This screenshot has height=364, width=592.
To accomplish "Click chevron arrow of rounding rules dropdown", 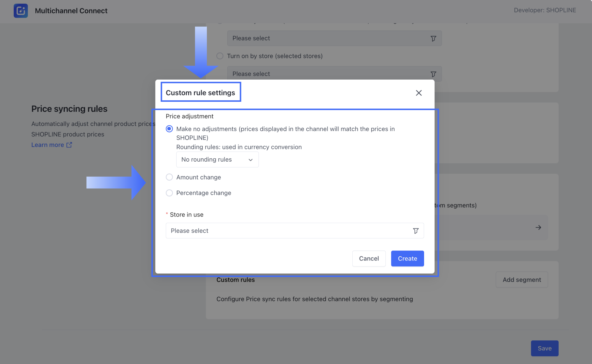I will pyautogui.click(x=250, y=160).
